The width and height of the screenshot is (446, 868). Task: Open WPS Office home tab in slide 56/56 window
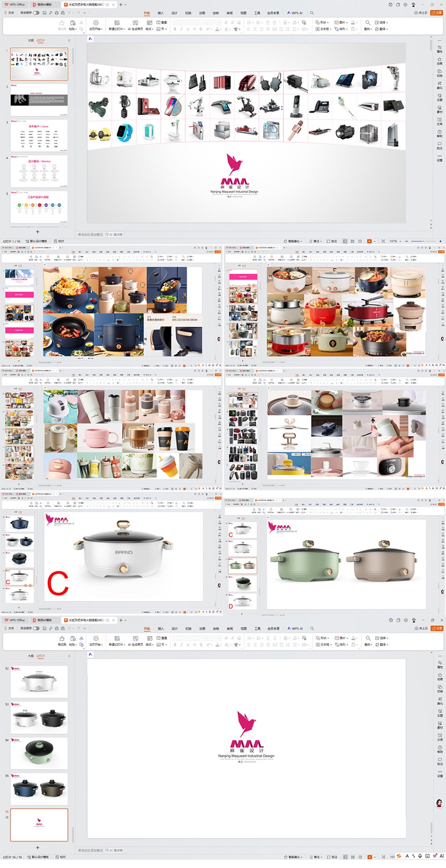click(15, 620)
